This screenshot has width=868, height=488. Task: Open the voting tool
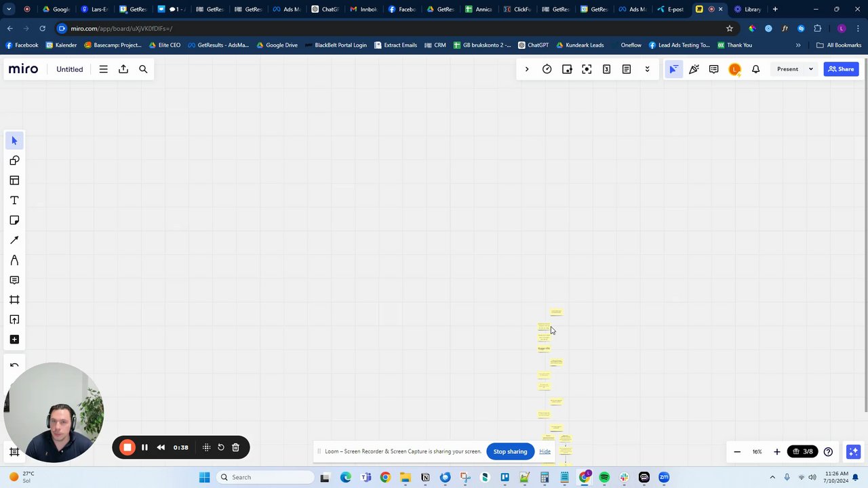coord(567,69)
